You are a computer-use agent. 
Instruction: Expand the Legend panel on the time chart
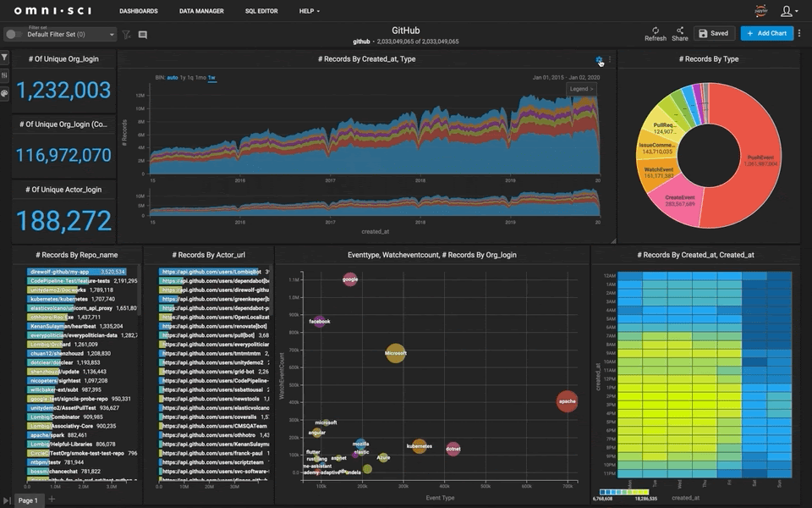(x=581, y=89)
